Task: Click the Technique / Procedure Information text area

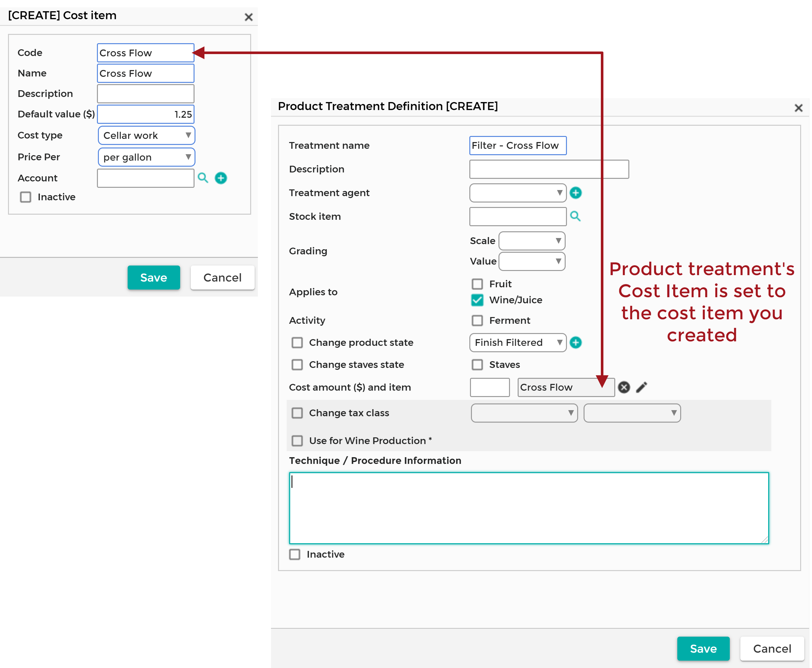Action: (x=529, y=508)
